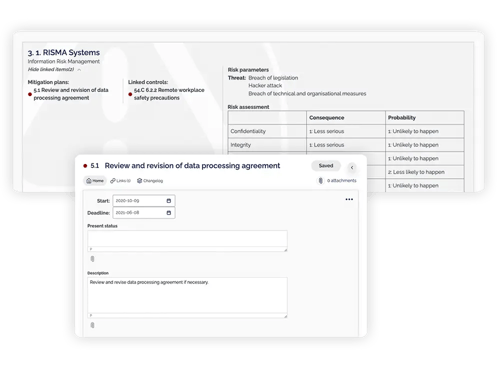Switch to the Links tab
500x375 pixels.
pos(120,181)
